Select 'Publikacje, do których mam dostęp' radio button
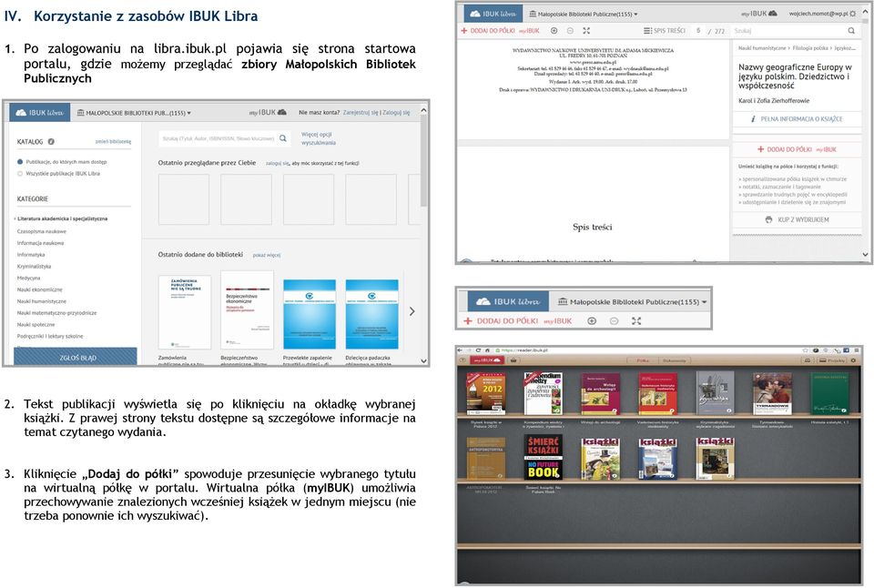 point(20,162)
